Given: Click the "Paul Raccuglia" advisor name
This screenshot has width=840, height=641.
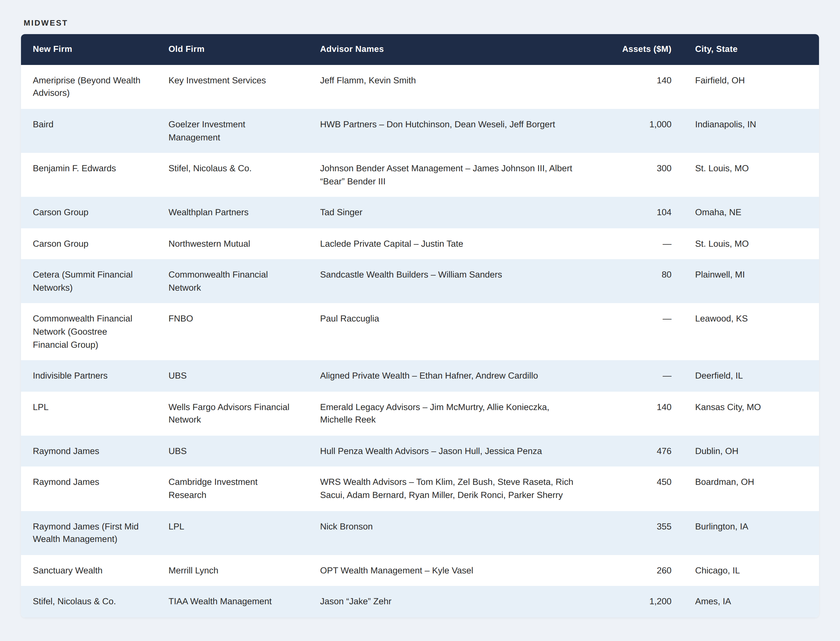Looking at the screenshot, I should point(349,319).
